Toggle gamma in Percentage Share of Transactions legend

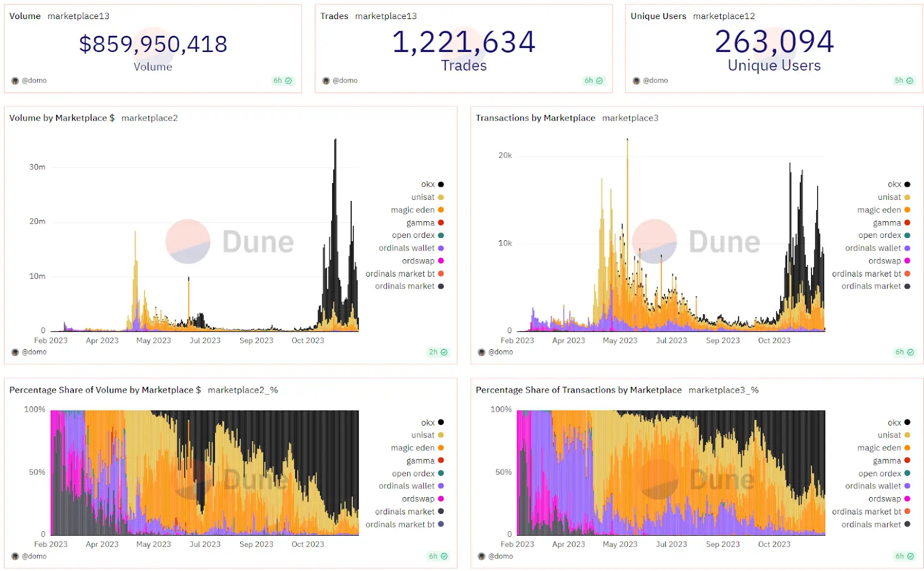click(892, 461)
